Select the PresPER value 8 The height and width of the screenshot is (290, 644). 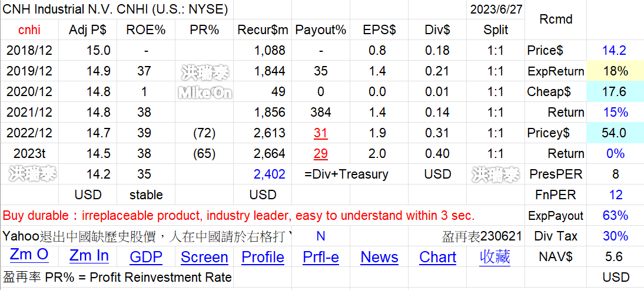point(615,174)
